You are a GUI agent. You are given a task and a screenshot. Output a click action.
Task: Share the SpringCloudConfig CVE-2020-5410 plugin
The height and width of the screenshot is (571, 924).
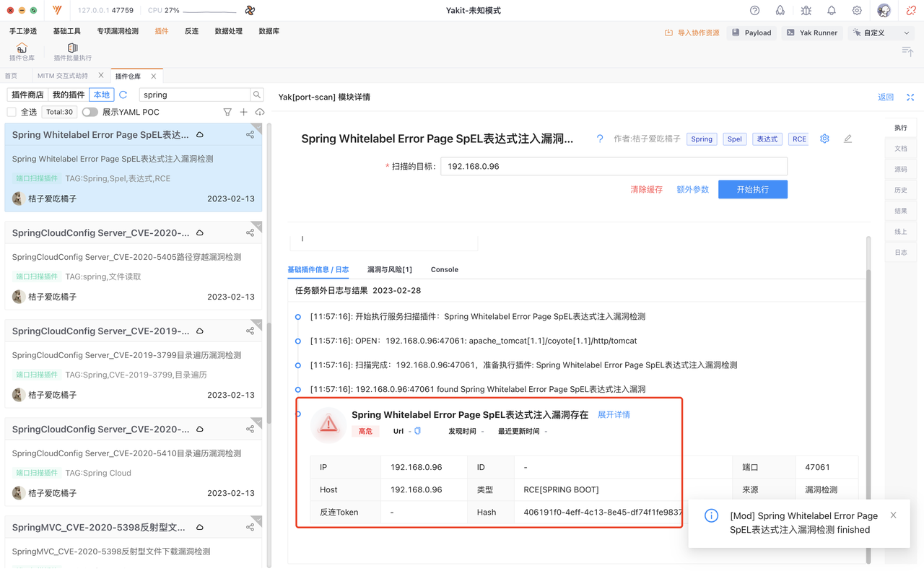250,430
